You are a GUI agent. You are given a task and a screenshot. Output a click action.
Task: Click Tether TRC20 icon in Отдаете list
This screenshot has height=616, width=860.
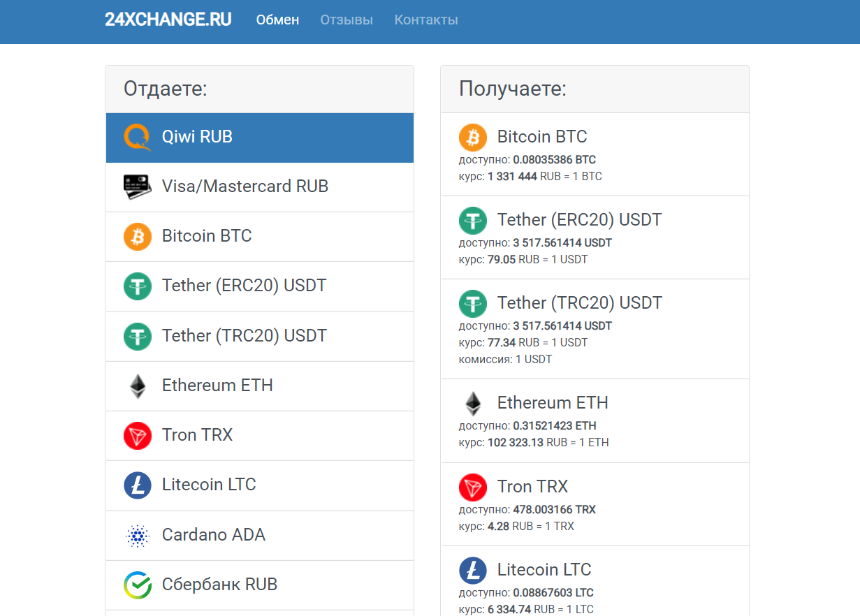coord(138,336)
